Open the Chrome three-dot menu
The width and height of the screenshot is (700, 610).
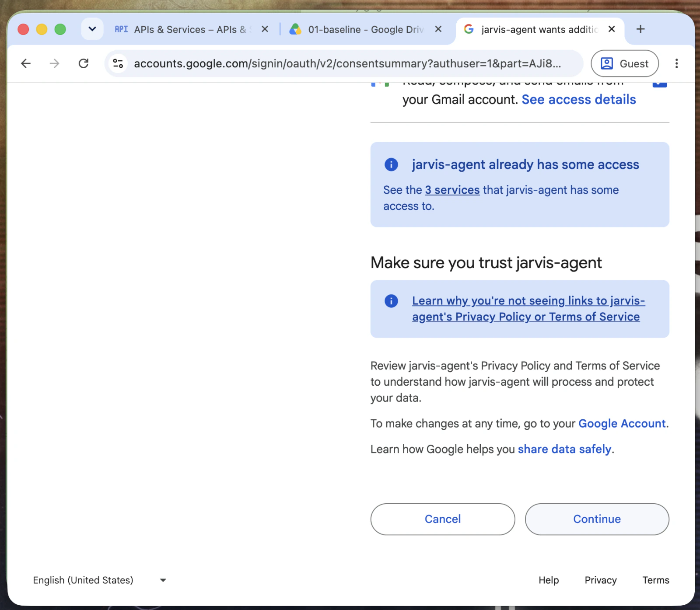point(676,64)
